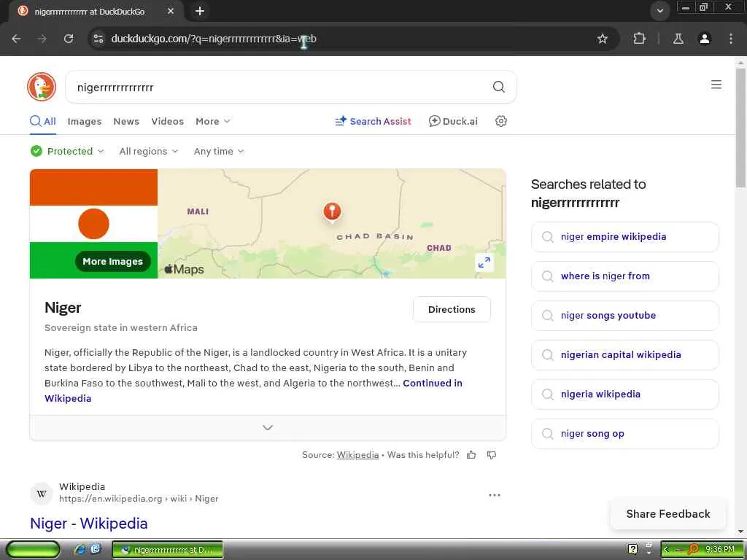Viewport: 747px width, 560px height.
Task: Switch to the All results tab
Action: pyautogui.click(x=43, y=121)
